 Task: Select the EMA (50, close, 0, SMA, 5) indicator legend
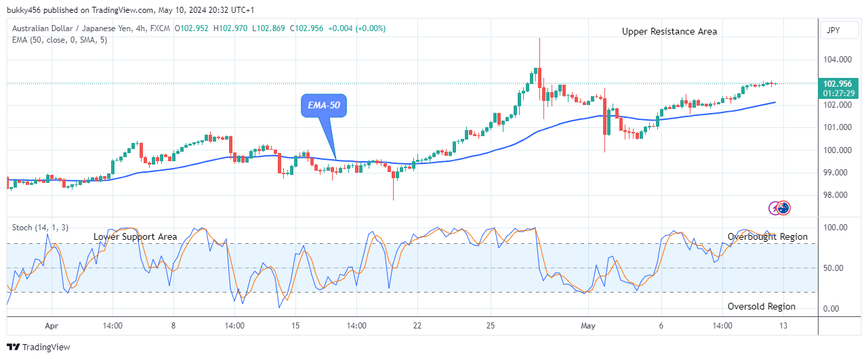tap(60, 40)
